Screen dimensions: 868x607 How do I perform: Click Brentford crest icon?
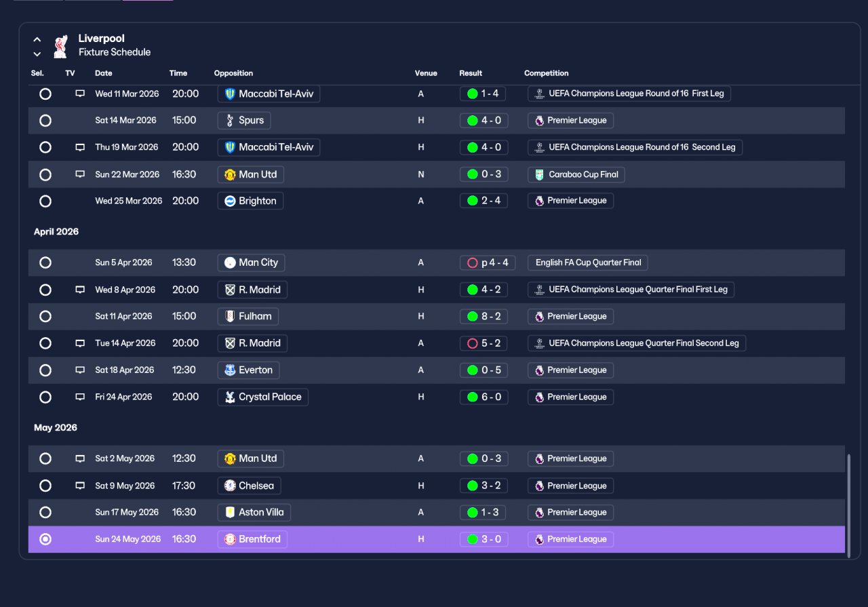[230, 539]
